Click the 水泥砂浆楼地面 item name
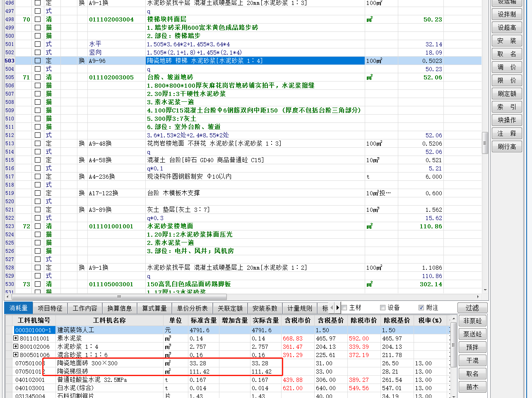Screen dimensions: 532x398 pos(170,226)
